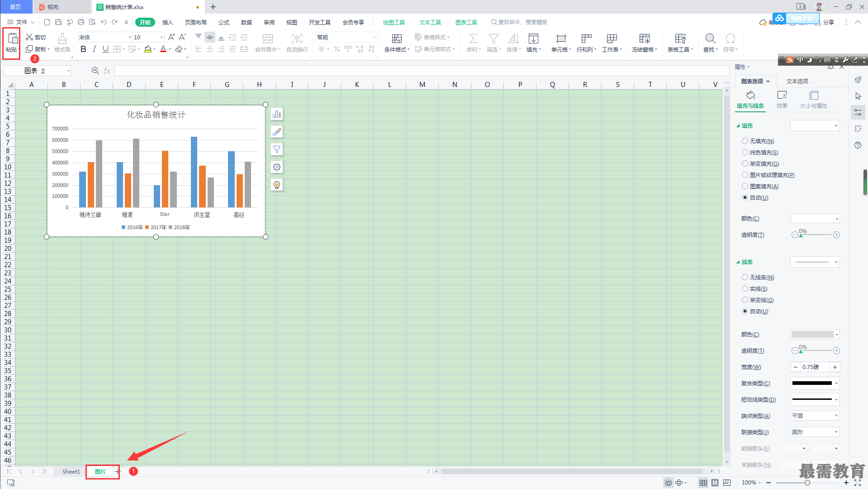
Task: Select Solid Line (实线) radio option
Action: coord(745,289)
